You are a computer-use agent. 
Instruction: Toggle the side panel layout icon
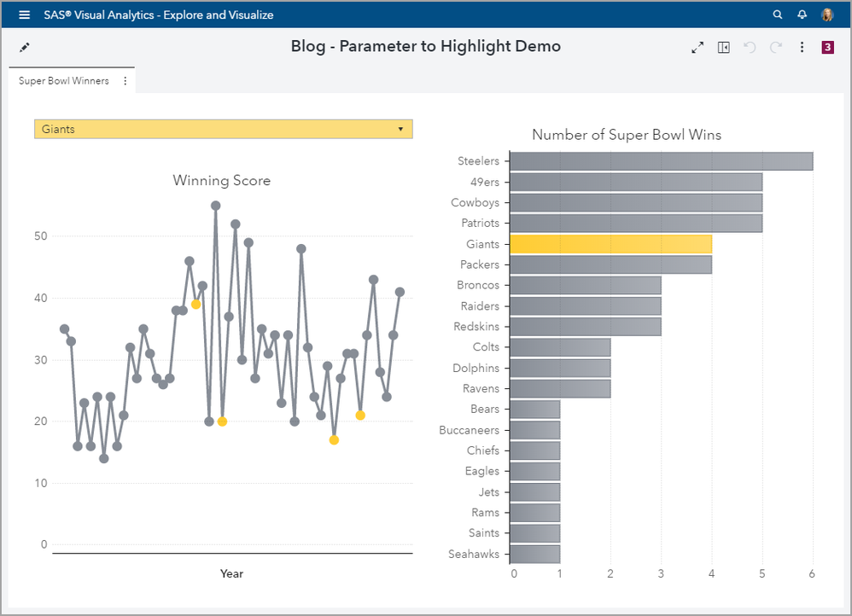click(724, 48)
